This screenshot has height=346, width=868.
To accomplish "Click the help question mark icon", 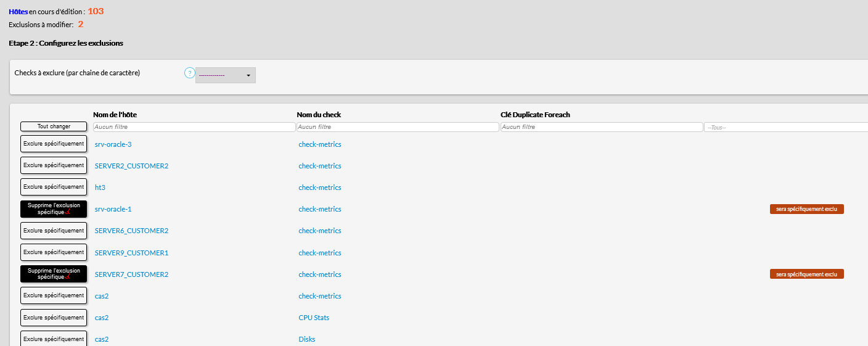I will (x=190, y=73).
